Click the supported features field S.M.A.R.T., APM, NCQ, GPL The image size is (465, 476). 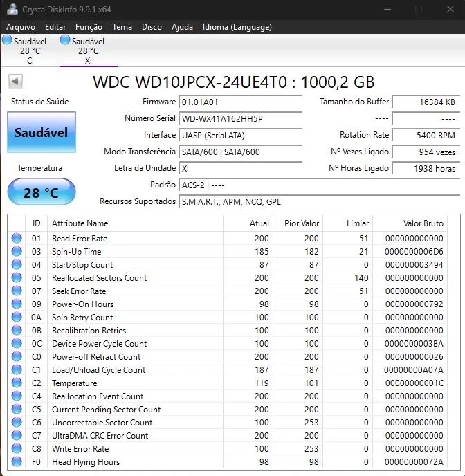click(319, 202)
